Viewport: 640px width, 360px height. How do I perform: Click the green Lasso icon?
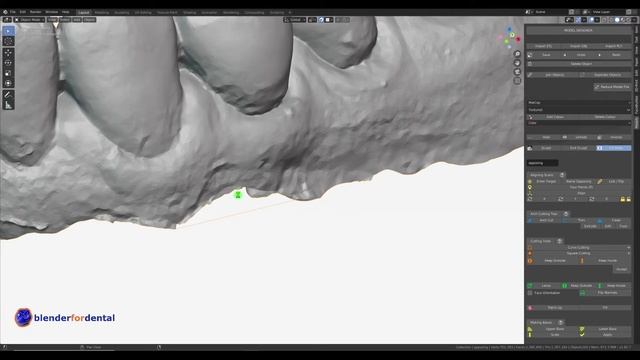click(530, 286)
